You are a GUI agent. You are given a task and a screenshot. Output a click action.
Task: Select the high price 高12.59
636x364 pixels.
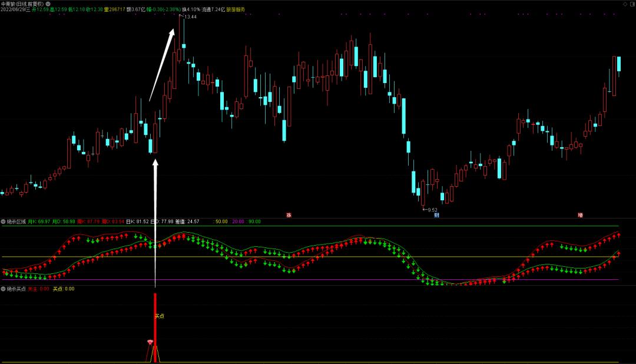coord(58,9)
